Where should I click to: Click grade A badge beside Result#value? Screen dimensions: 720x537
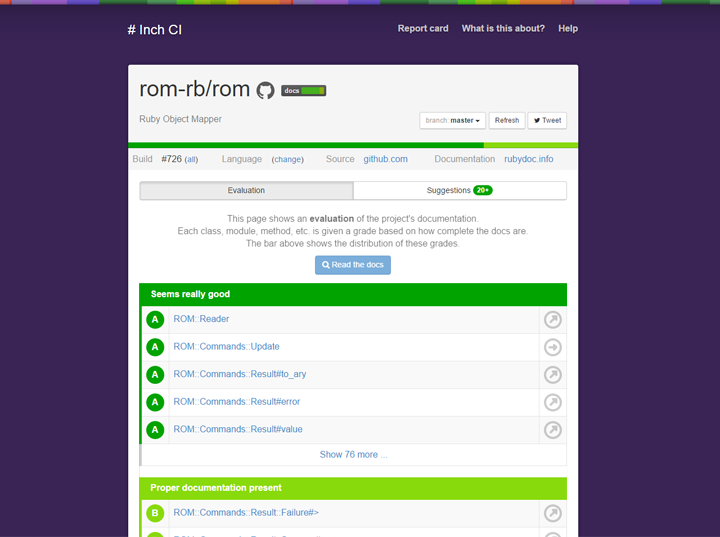point(155,430)
